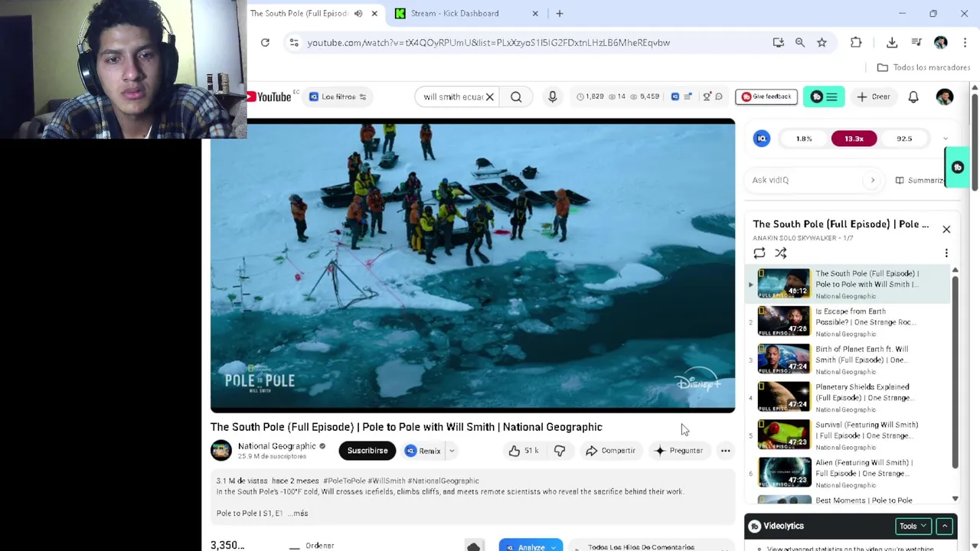
Task: Close the playlist panel
Action: point(946,230)
